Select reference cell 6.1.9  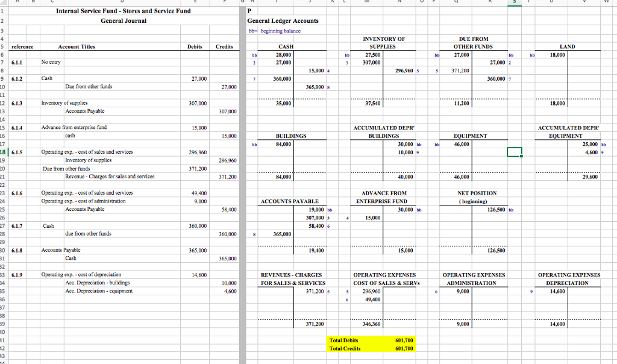pyautogui.click(x=17, y=274)
